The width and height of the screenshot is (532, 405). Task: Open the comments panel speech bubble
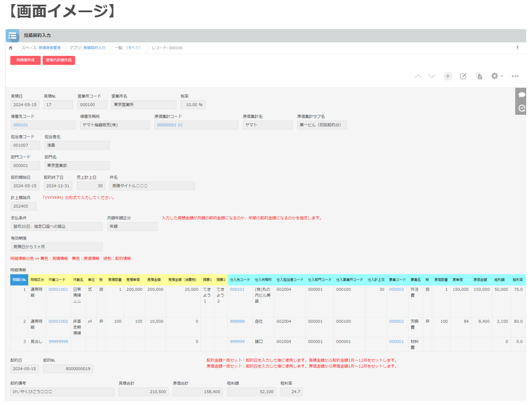(522, 95)
